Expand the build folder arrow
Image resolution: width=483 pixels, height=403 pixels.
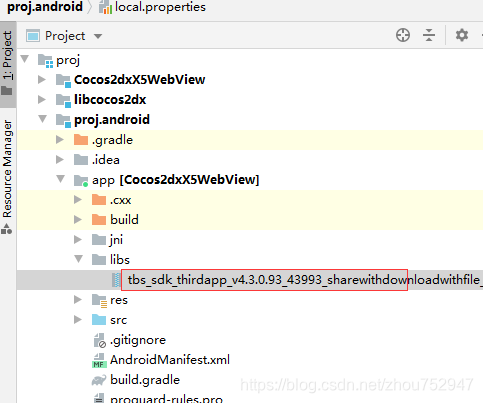(x=78, y=219)
